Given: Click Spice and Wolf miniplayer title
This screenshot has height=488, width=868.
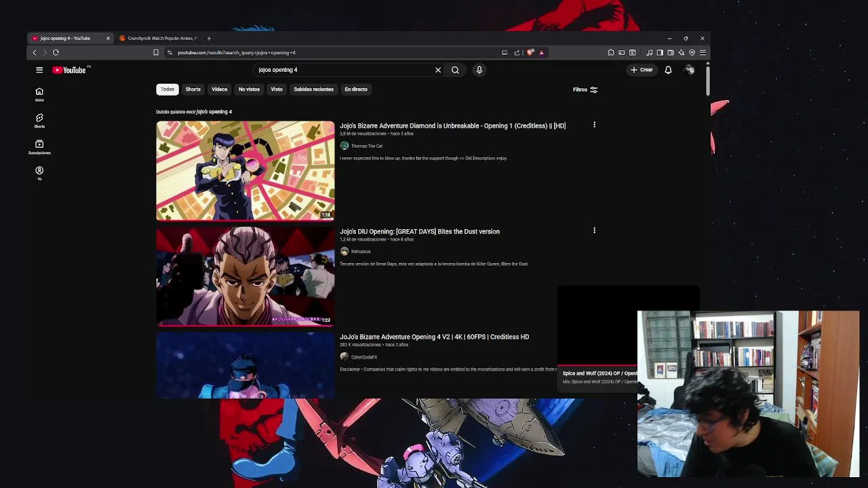Looking at the screenshot, I should [599, 373].
